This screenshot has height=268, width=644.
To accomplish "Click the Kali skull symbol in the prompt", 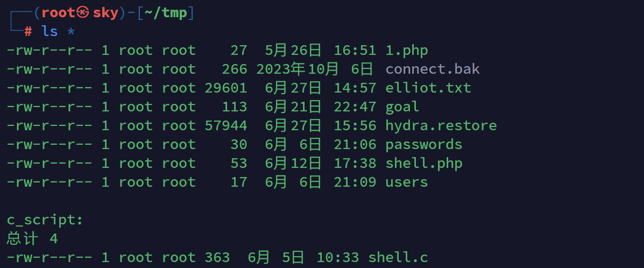I will pos(83,13).
